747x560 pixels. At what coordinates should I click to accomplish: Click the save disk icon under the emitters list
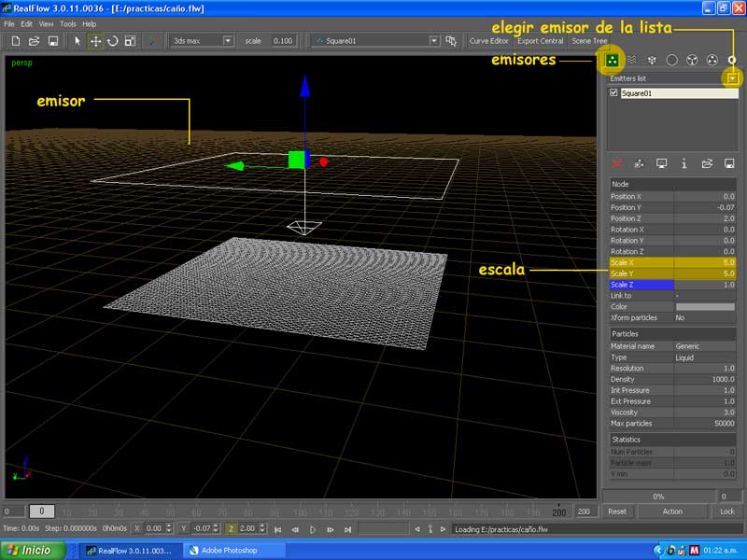point(729,164)
